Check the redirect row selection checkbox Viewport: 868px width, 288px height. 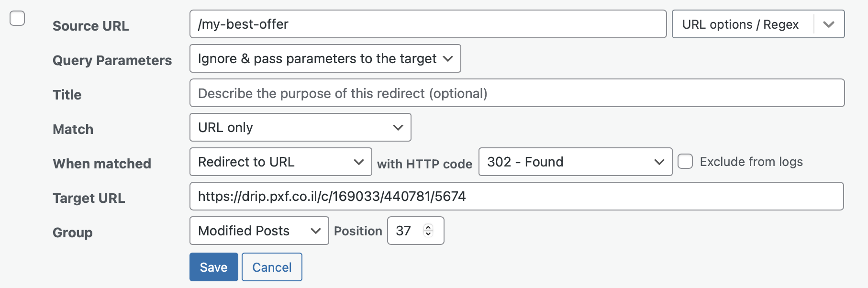coord(17,19)
